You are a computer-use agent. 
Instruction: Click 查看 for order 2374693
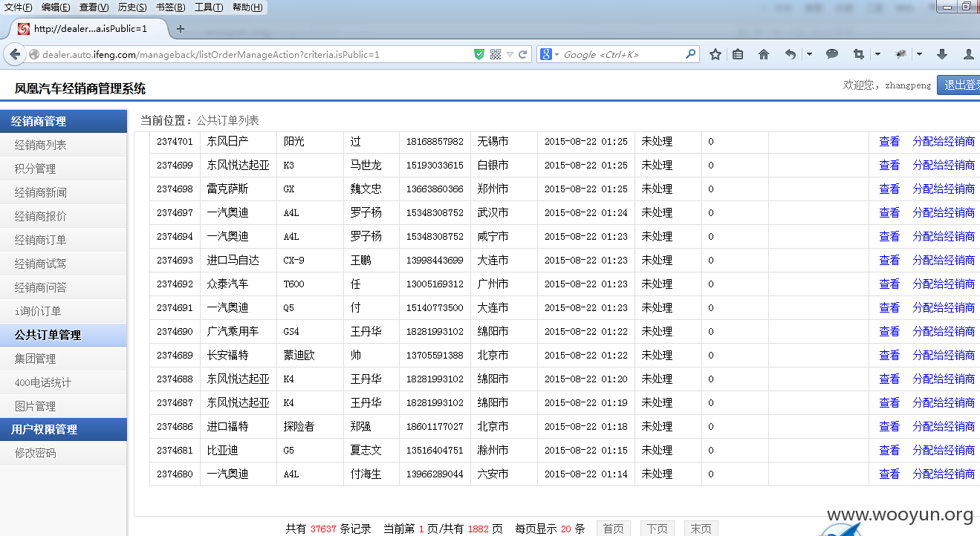coord(889,260)
